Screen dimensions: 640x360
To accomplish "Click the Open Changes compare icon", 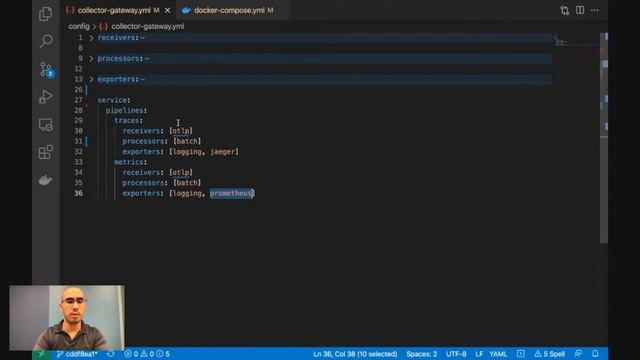I will [x=565, y=11].
